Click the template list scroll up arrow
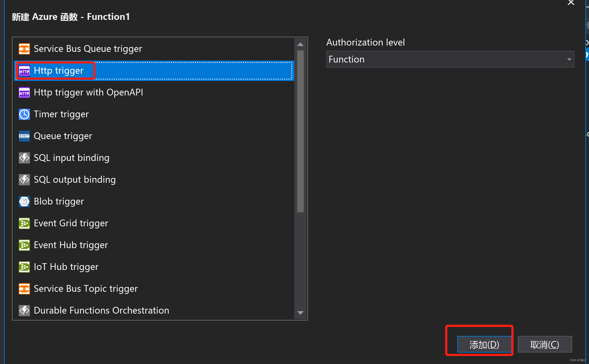The image size is (589, 364). (x=300, y=44)
